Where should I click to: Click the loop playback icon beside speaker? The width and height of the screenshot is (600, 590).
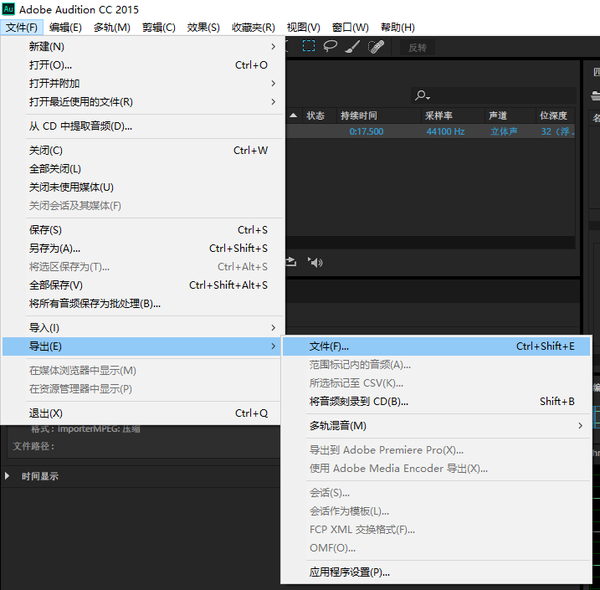(x=291, y=262)
